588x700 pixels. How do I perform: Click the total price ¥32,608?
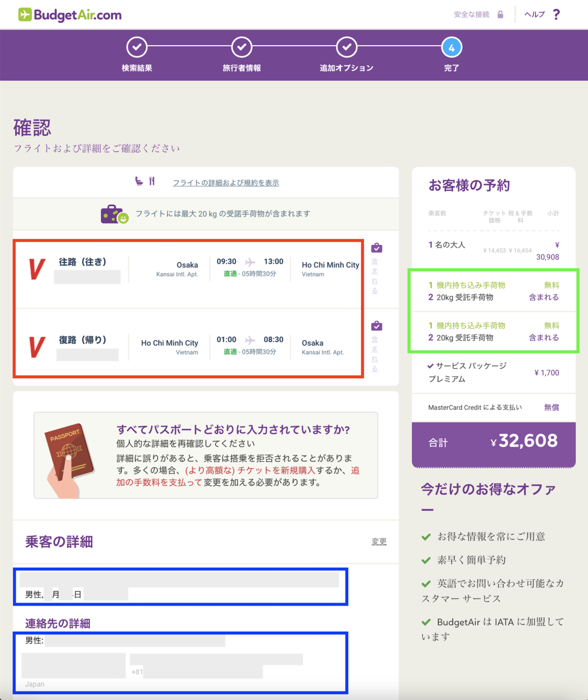(x=524, y=442)
